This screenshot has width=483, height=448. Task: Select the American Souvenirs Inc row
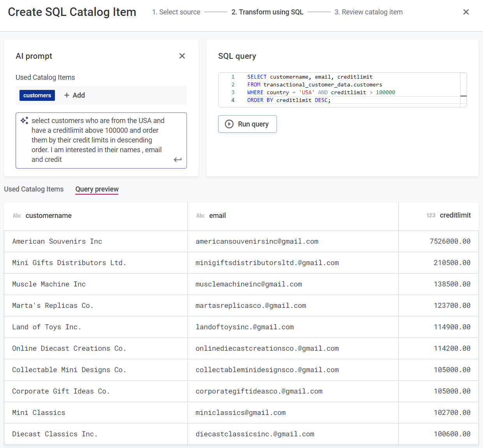pyautogui.click(x=57, y=241)
